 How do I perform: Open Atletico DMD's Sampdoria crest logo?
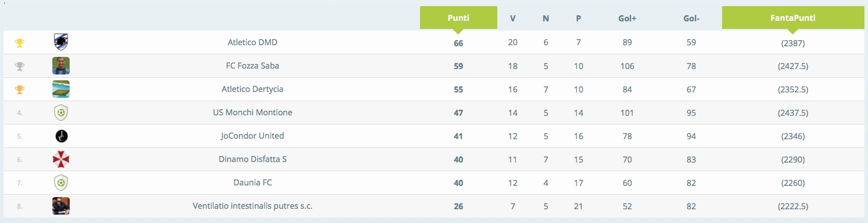click(61, 42)
